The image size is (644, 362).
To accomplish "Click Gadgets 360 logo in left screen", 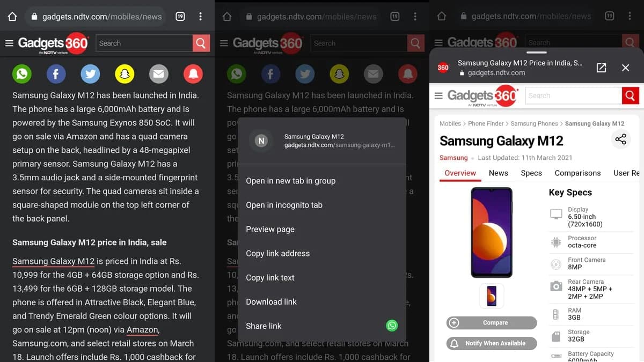I will tap(53, 44).
